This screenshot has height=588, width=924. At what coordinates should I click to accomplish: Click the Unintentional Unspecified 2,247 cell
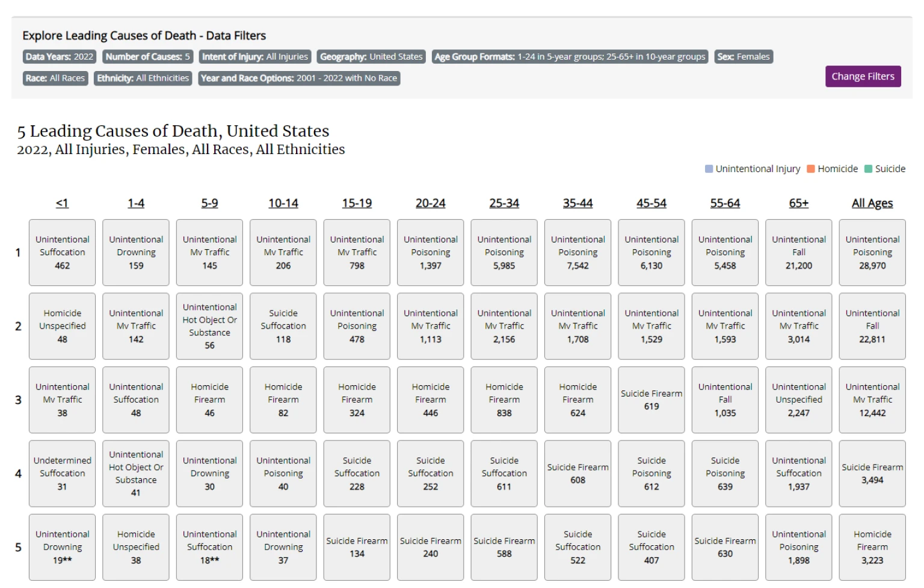coord(799,400)
